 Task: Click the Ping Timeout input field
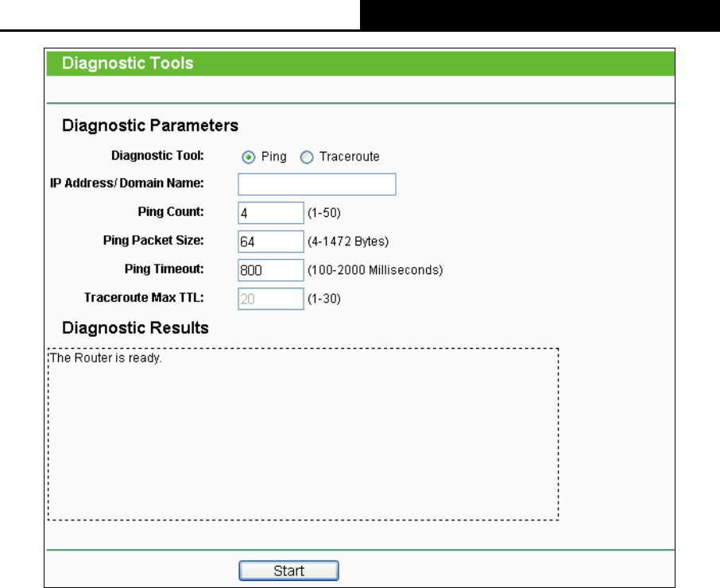[271, 270]
